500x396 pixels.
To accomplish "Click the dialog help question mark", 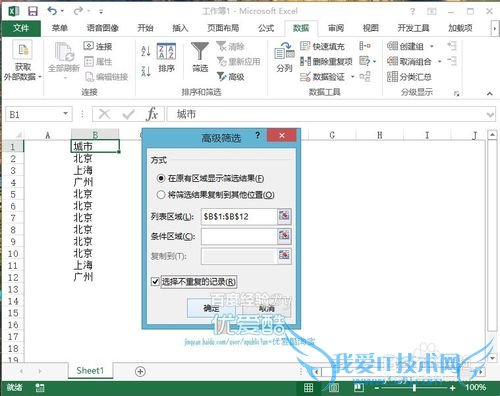I will point(257,135).
